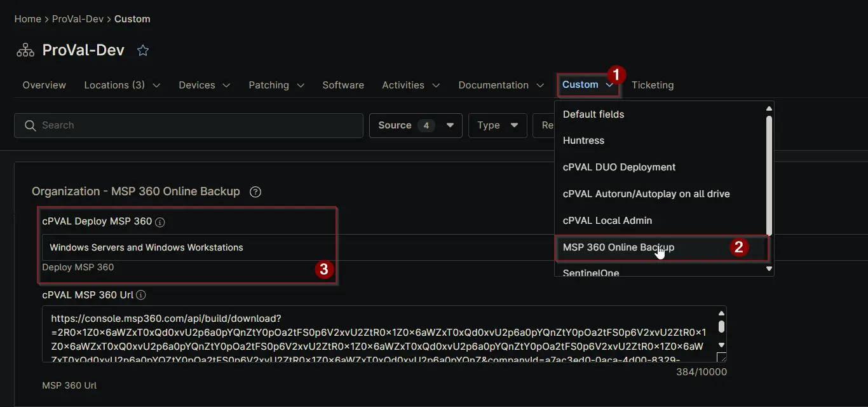Click the Organization - MSP 360 Online Backup heading

pyautogui.click(x=136, y=191)
